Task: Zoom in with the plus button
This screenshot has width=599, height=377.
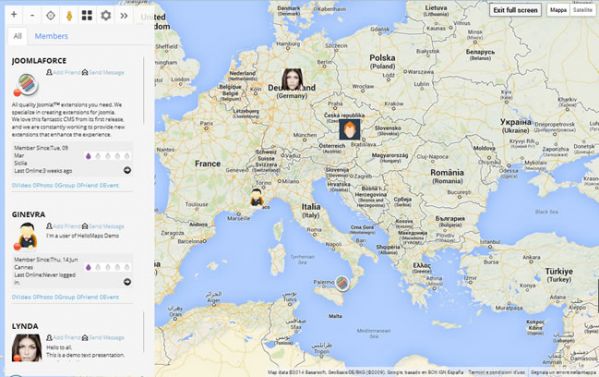Action: click(x=14, y=15)
